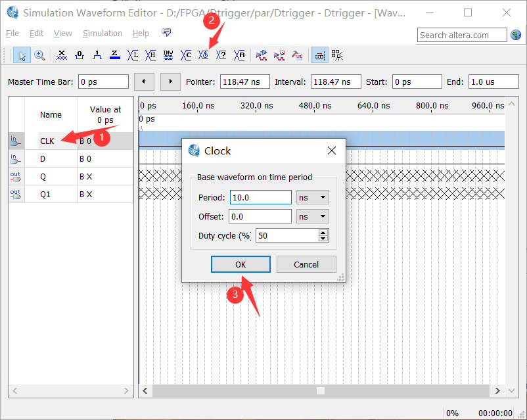Select the pointer selection tool
This screenshot has width=527, height=420.
(22, 55)
